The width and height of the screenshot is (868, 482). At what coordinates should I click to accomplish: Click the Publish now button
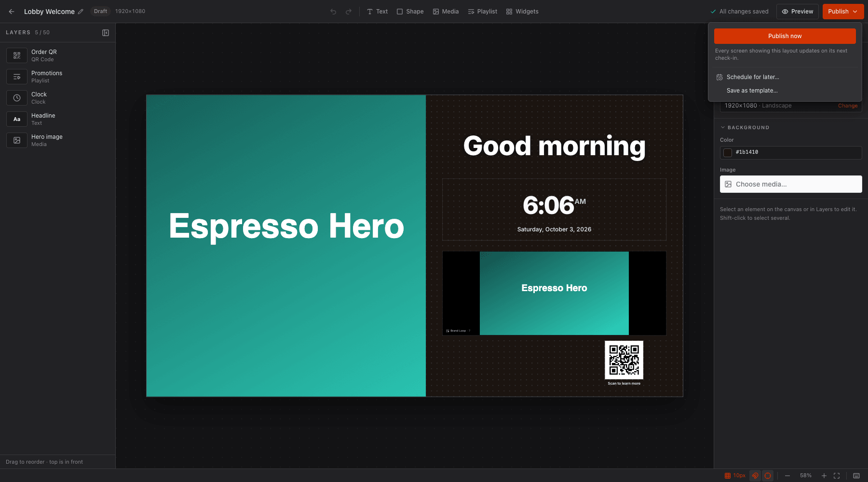pyautogui.click(x=785, y=36)
